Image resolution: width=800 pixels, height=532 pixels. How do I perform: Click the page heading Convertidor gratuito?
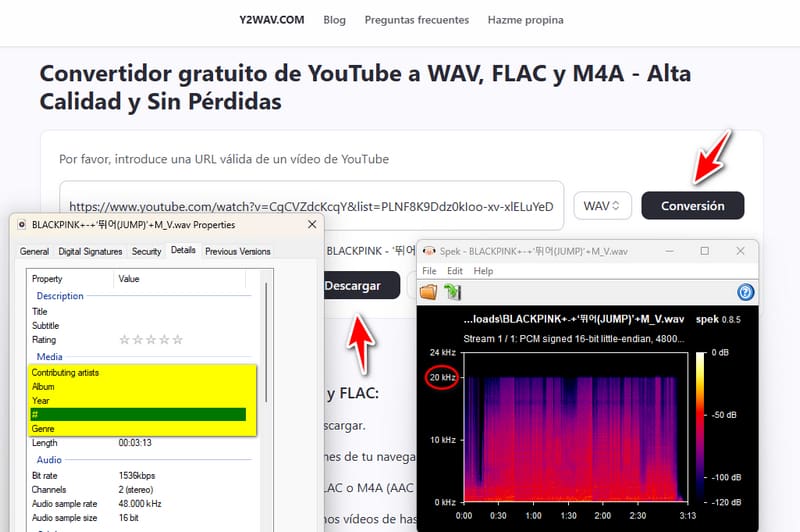[365, 87]
